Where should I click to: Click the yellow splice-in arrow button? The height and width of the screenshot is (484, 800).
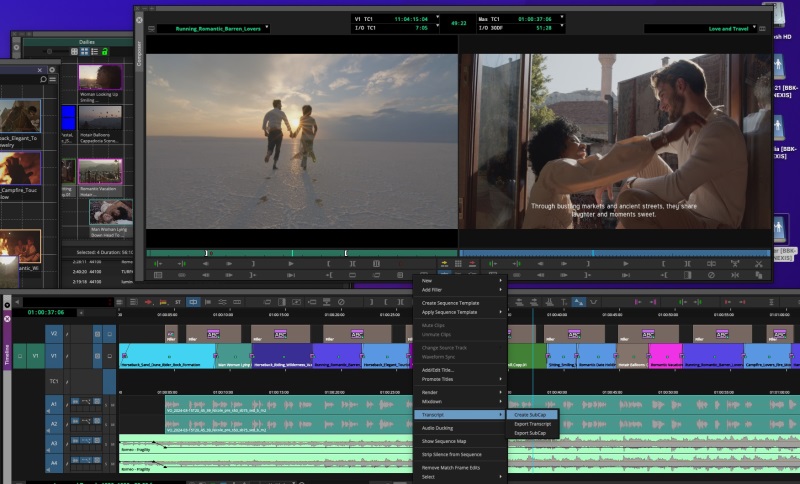click(444, 264)
